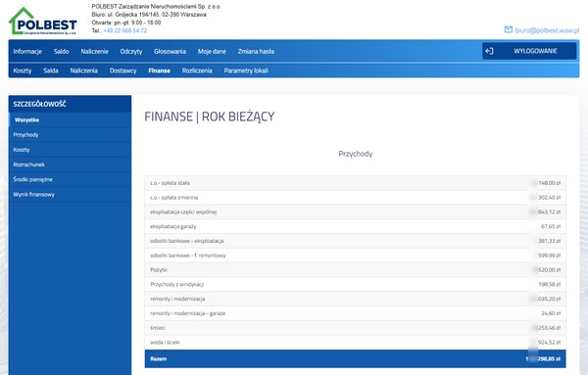Image resolution: width=588 pixels, height=375 pixels.
Task: Click the 'eksploatacja części wspólnej' row label
Action: 183,212
